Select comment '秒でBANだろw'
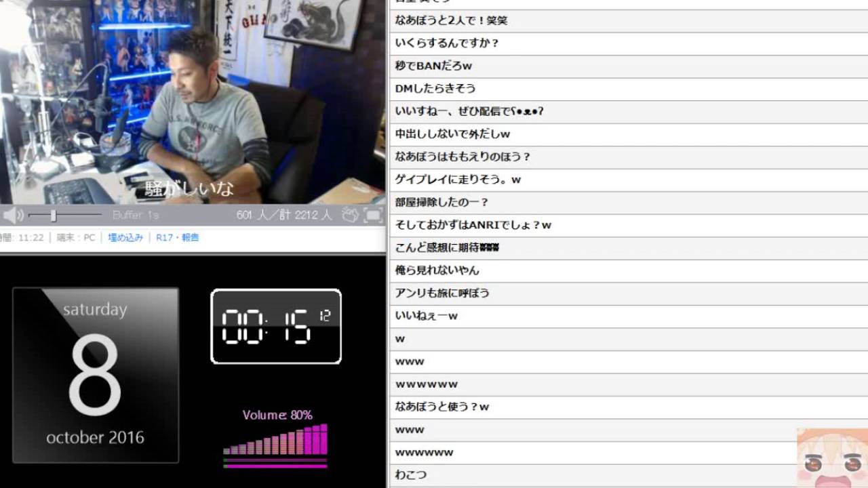 pos(433,66)
